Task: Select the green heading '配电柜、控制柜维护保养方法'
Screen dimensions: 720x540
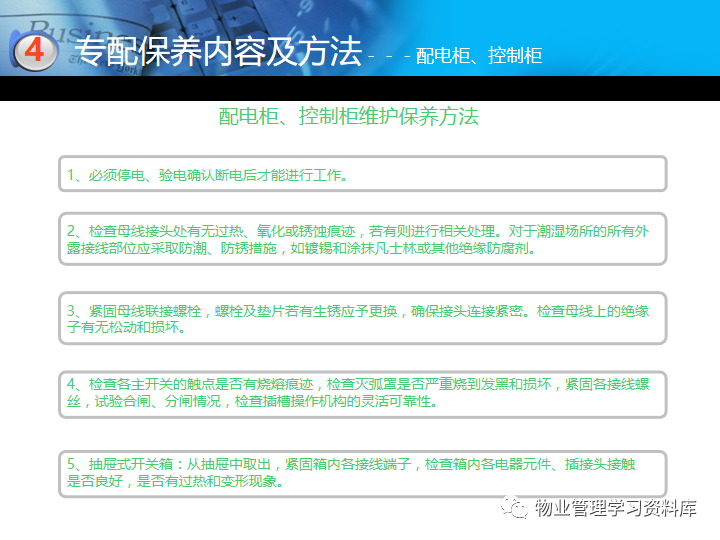Action: pyautogui.click(x=349, y=116)
